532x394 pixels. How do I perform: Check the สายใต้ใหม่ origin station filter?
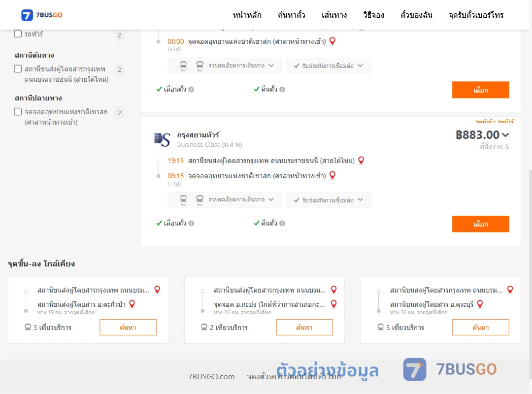tap(18, 69)
